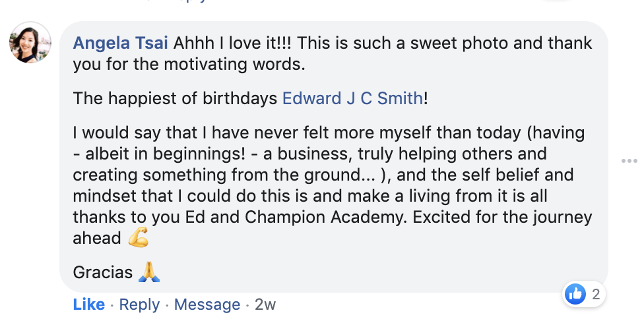644x323 pixels.
Task: Open Angela Tsai's profile picture
Action: click(30, 44)
